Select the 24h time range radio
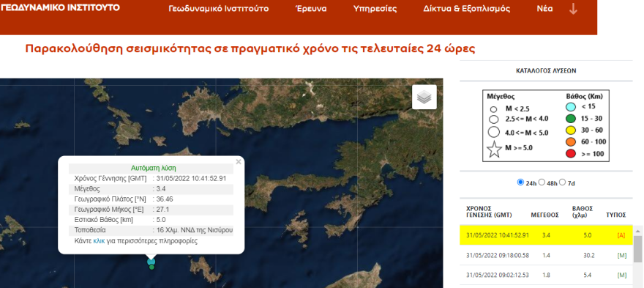This screenshot has width=644, height=288. click(520, 182)
